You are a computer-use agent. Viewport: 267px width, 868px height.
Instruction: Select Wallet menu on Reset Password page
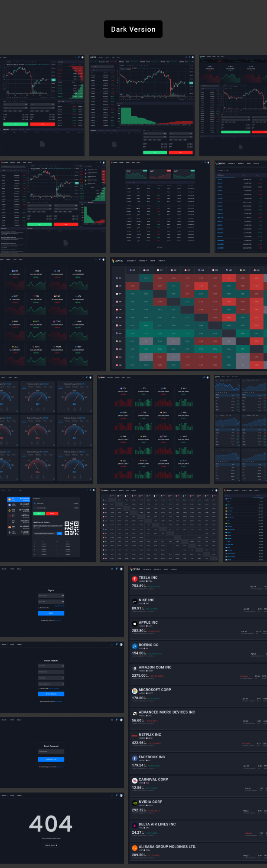point(12,720)
